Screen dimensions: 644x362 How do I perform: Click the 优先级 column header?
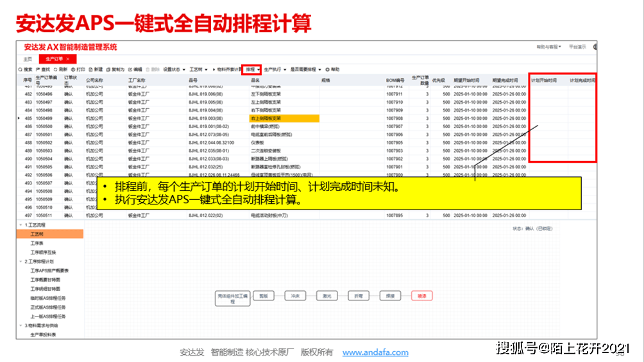click(439, 81)
